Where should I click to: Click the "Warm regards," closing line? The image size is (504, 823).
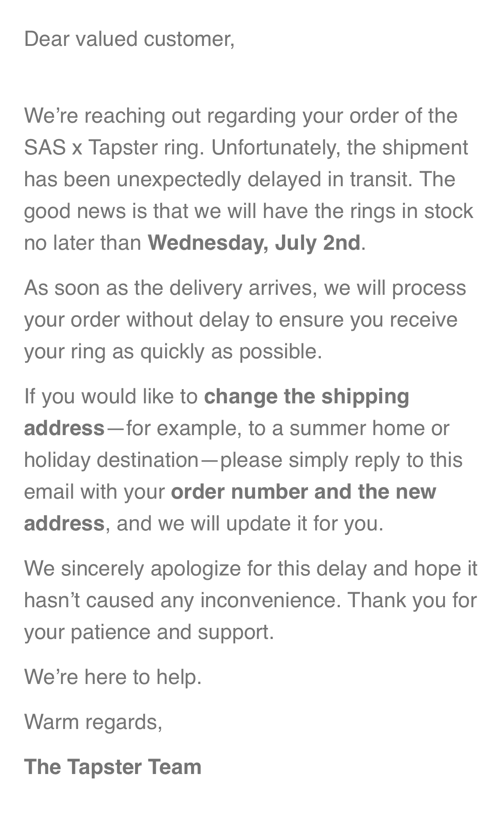coord(93,722)
